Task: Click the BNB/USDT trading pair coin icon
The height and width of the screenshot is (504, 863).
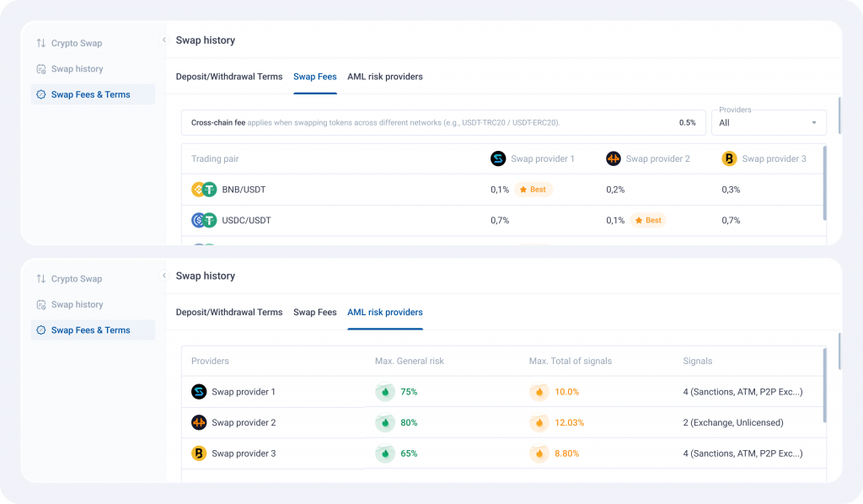Action: pos(204,190)
